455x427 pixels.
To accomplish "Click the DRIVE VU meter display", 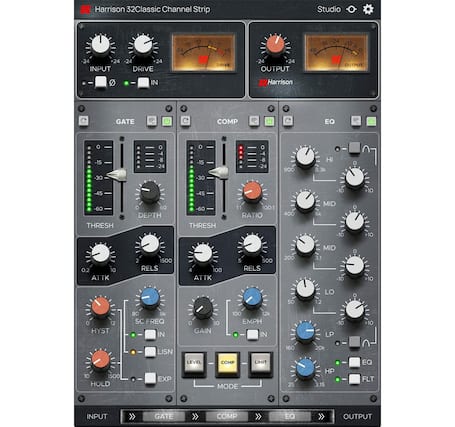I will tap(204, 52).
